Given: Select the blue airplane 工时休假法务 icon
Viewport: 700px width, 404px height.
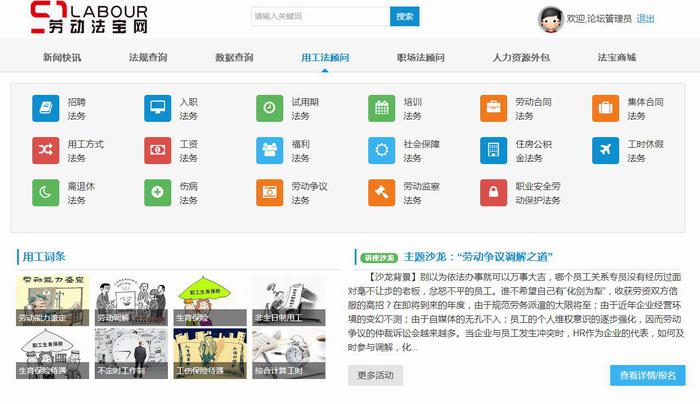Looking at the screenshot, I should 606,150.
